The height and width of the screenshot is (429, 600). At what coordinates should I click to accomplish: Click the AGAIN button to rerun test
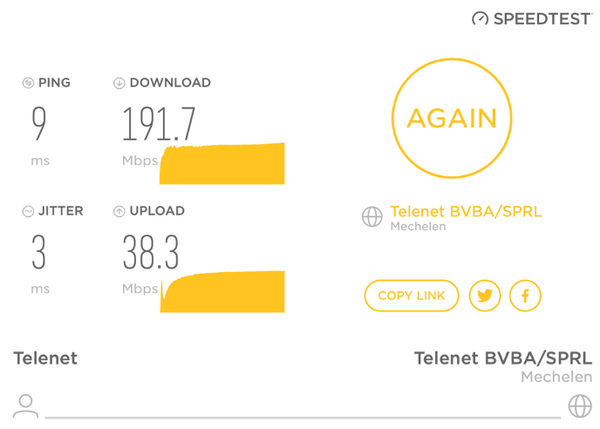pyautogui.click(x=452, y=118)
